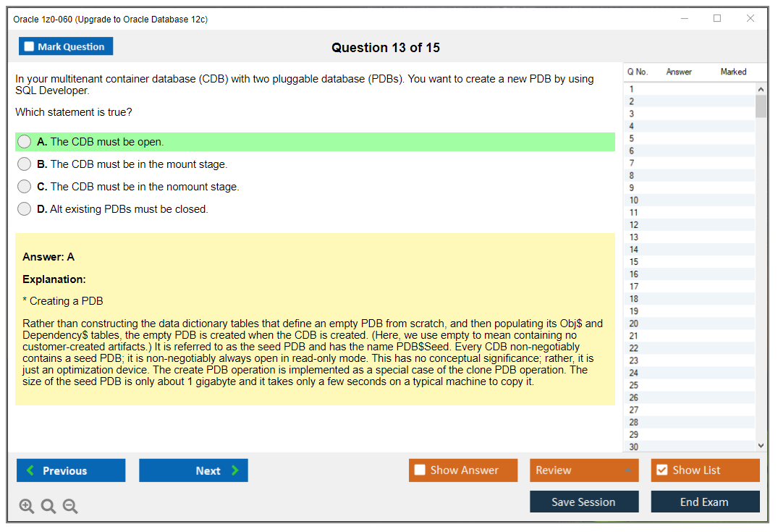Select answer option D radio button

coord(24,208)
